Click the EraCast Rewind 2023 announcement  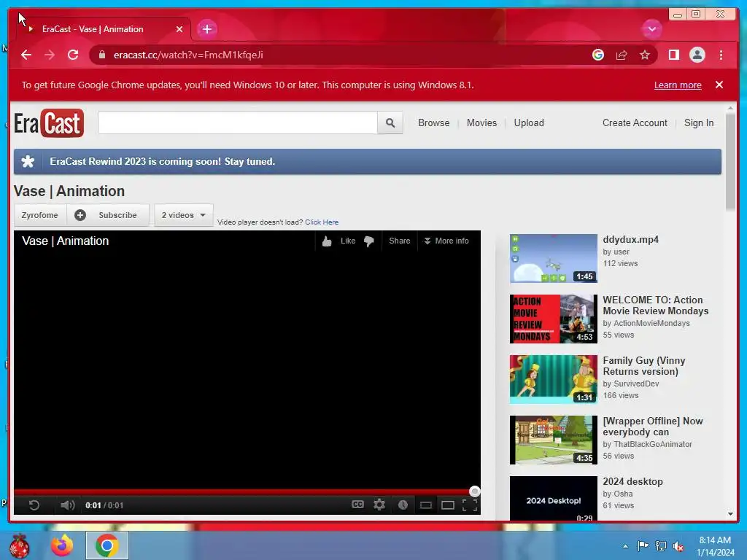coord(368,161)
